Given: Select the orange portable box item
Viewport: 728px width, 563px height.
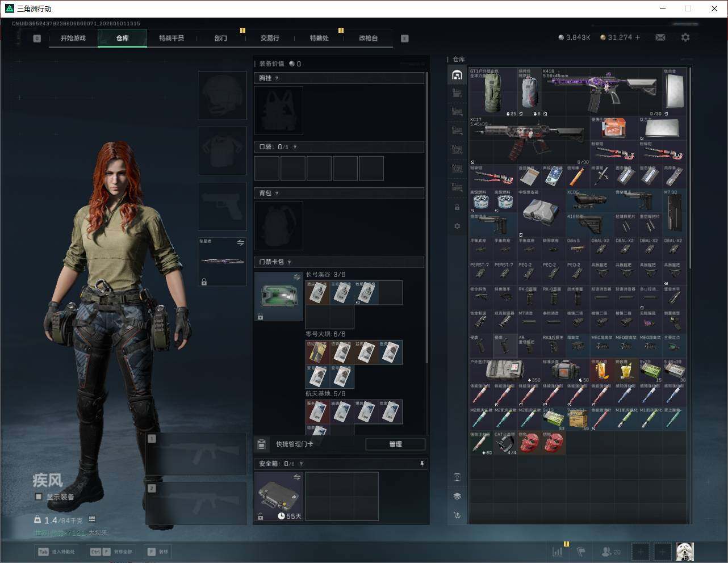Looking at the screenshot, I should click(x=613, y=128).
